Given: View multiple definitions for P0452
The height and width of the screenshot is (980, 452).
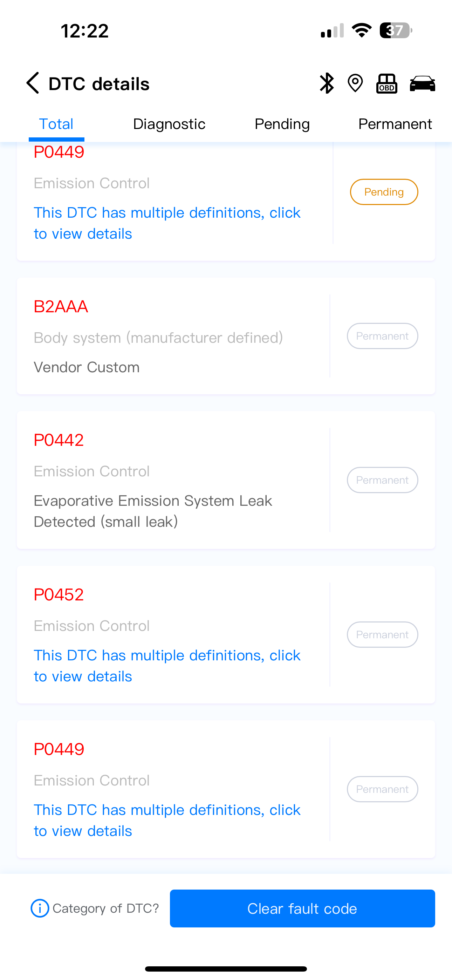Looking at the screenshot, I should (x=167, y=666).
